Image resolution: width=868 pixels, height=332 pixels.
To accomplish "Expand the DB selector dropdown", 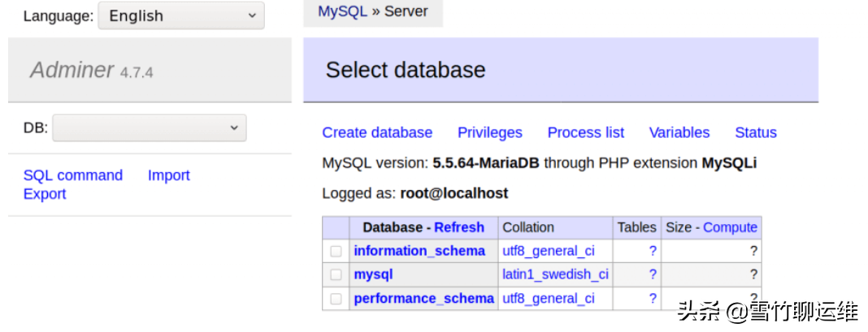I will (x=150, y=127).
